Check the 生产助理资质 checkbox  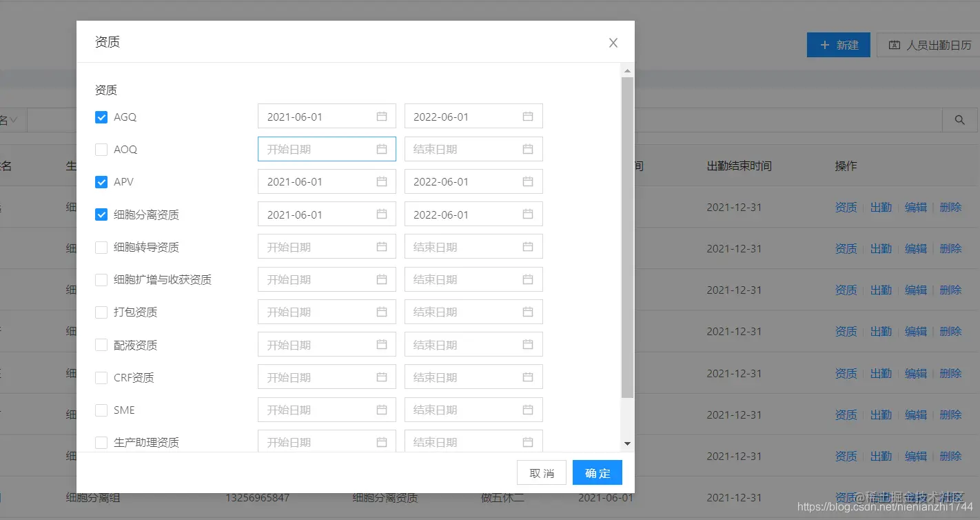[x=101, y=443]
